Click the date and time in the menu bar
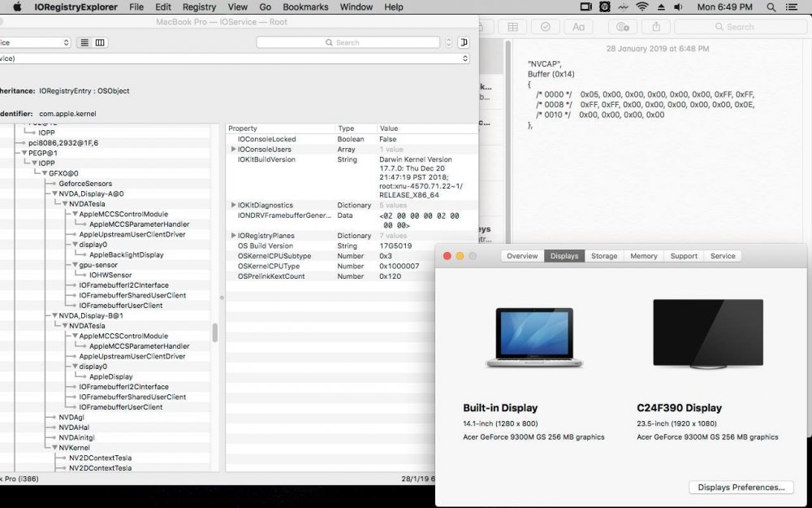This screenshot has height=508, width=812. point(725,7)
